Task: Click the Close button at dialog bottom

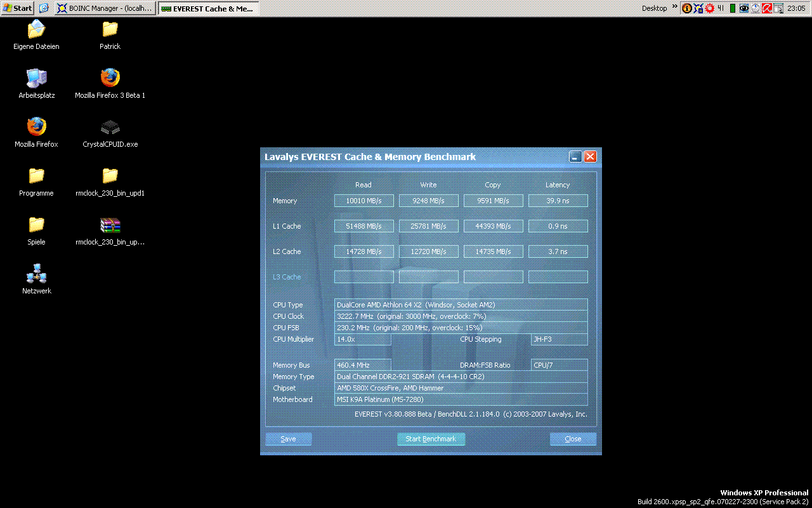Action: pos(573,439)
